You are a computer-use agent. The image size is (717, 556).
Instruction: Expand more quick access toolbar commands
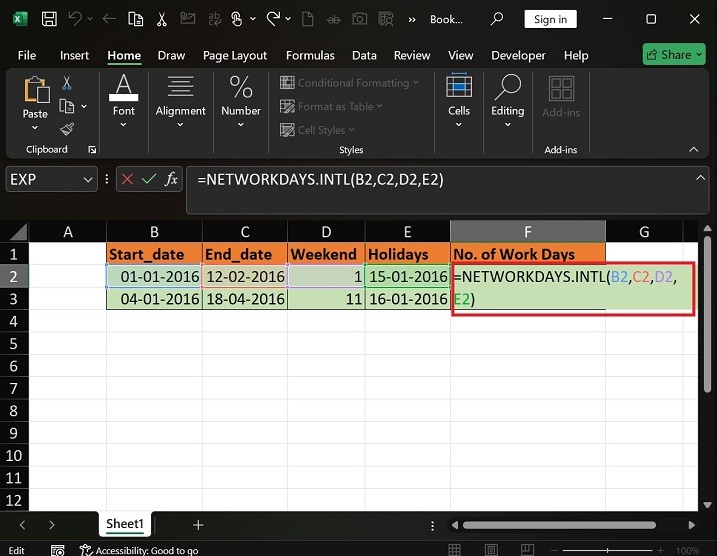point(412,20)
